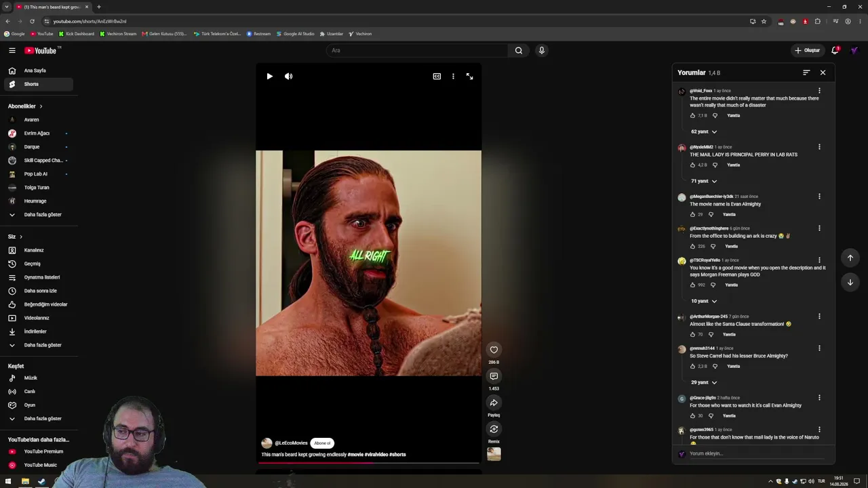Open the account avatar menu
The image size is (868, 488).
854,50
